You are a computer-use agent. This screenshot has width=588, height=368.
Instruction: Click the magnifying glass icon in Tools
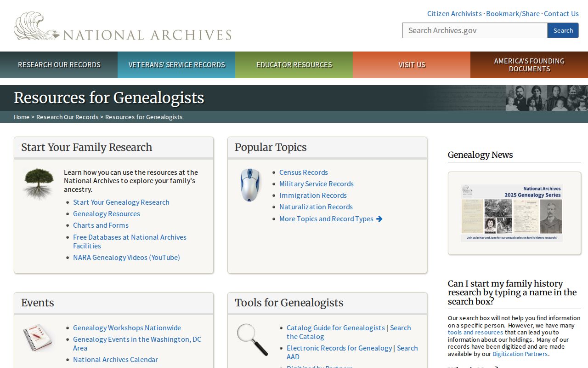coord(252,339)
